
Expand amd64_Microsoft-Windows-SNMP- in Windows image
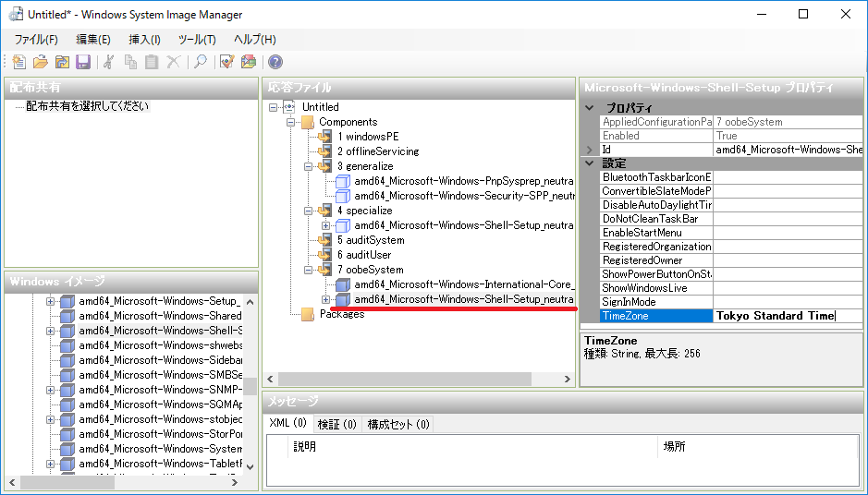pyautogui.click(x=50, y=390)
